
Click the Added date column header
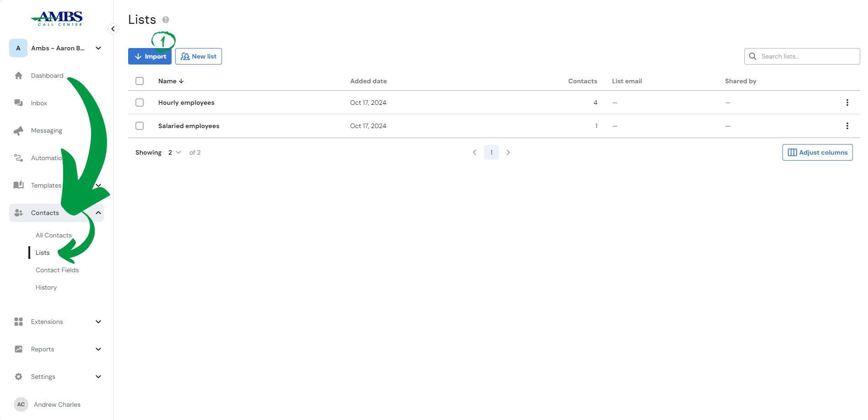pos(368,81)
